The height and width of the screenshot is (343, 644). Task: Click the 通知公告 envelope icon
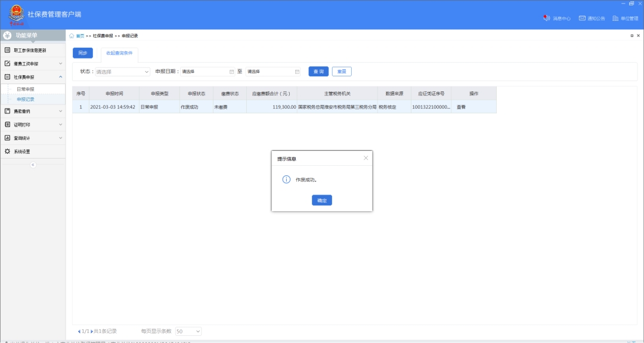click(582, 18)
